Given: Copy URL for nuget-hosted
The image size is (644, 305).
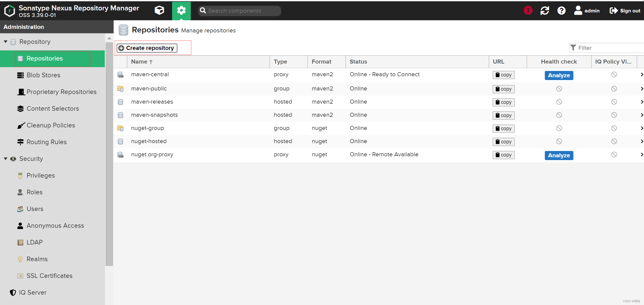Looking at the screenshot, I should click(x=504, y=142).
